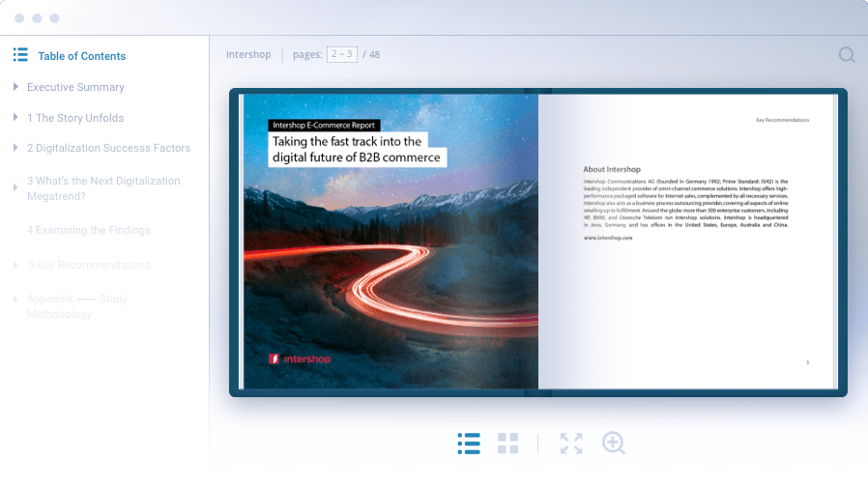
Task: Open 4 Examining the Findings chapter
Action: point(89,230)
